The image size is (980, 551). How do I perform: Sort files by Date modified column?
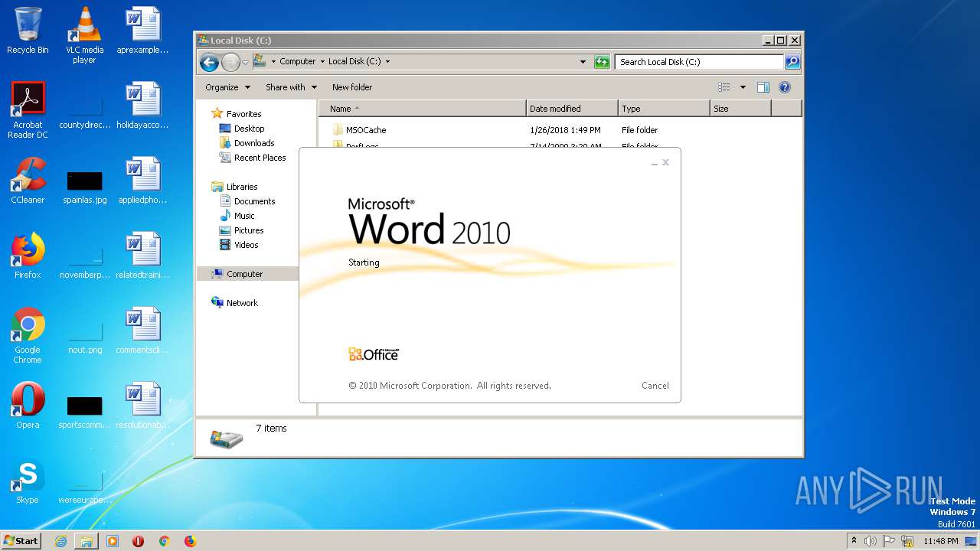click(572, 109)
